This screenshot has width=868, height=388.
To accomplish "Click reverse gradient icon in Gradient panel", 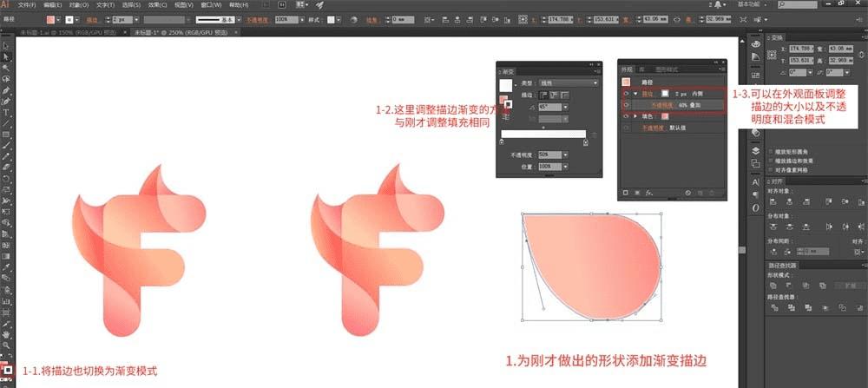I will click(x=508, y=117).
